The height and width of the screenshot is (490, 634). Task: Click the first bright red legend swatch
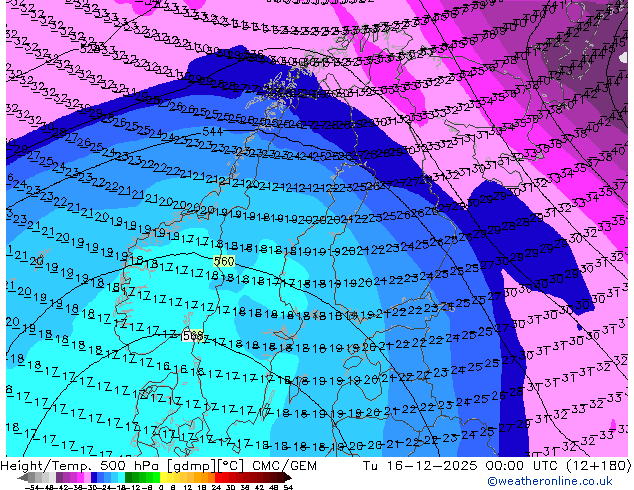218,478
